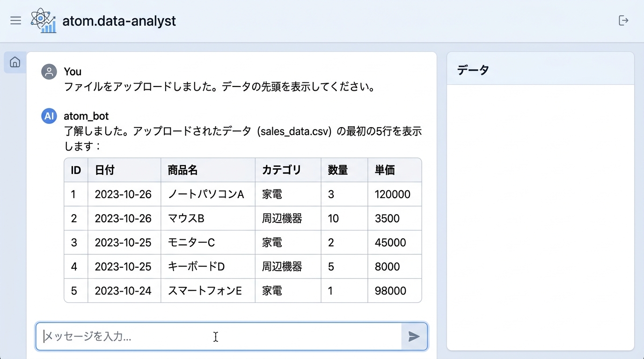Open the hamburger menu
Image resolution: width=644 pixels, height=359 pixels.
click(x=15, y=21)
